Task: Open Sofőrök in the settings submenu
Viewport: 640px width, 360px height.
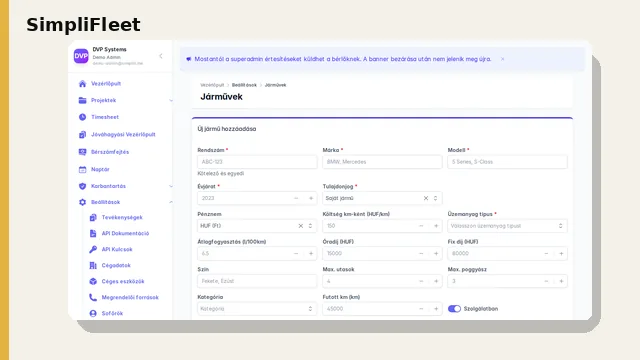Action: (x=112, y=313)
